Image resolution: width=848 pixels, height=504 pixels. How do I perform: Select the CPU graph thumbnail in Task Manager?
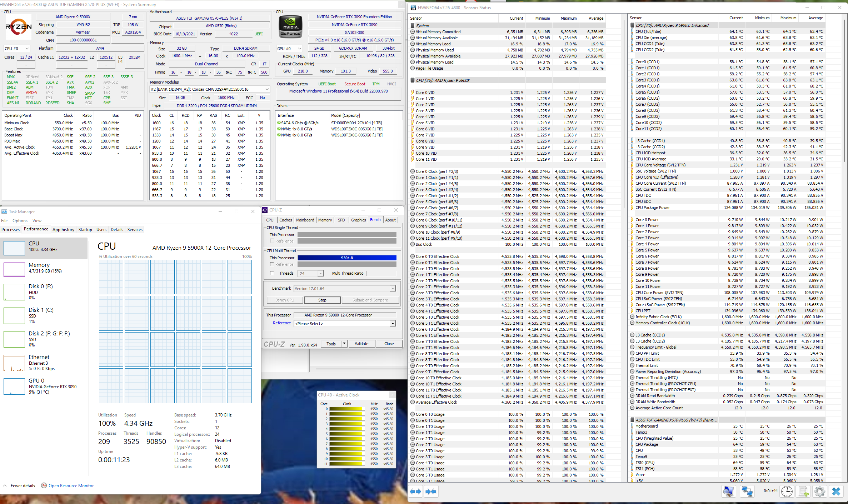14,248
